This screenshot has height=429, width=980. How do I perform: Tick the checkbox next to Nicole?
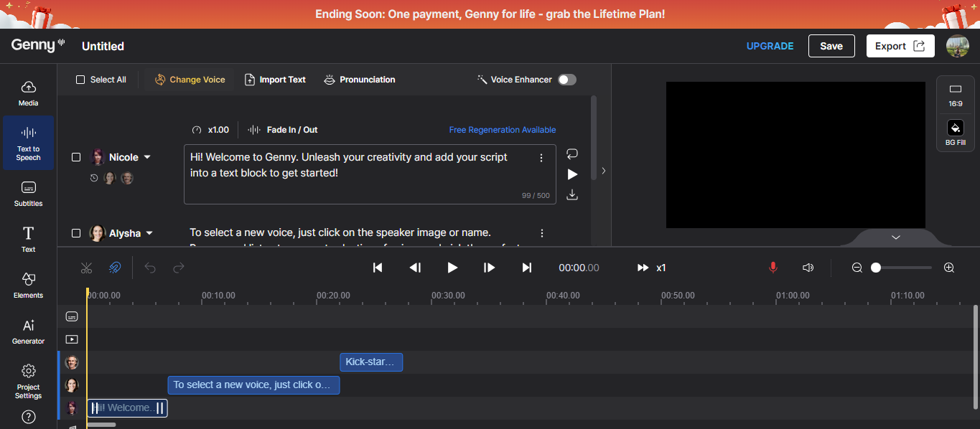pos(76,157)
